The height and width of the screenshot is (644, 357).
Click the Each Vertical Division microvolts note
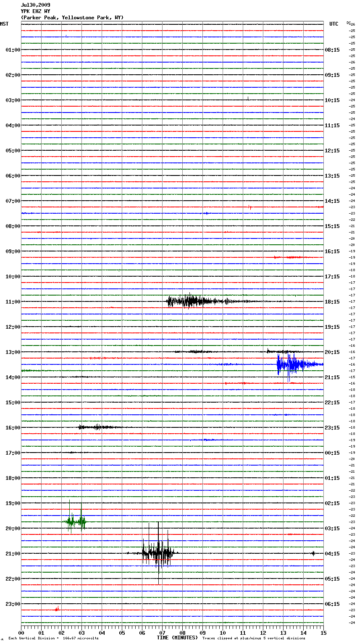coord(53,639)
